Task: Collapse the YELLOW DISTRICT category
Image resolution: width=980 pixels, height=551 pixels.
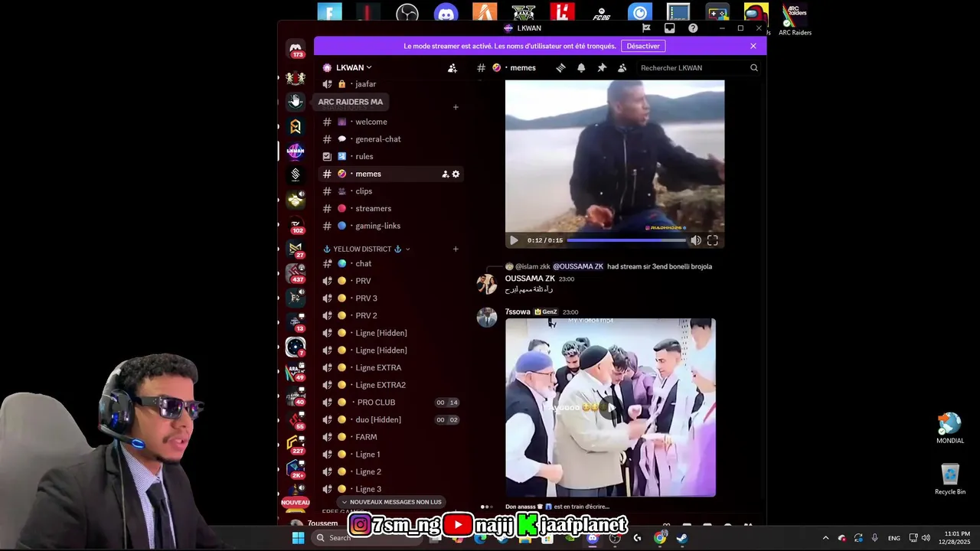Action: pyautogui.click(x=367, y=249)
